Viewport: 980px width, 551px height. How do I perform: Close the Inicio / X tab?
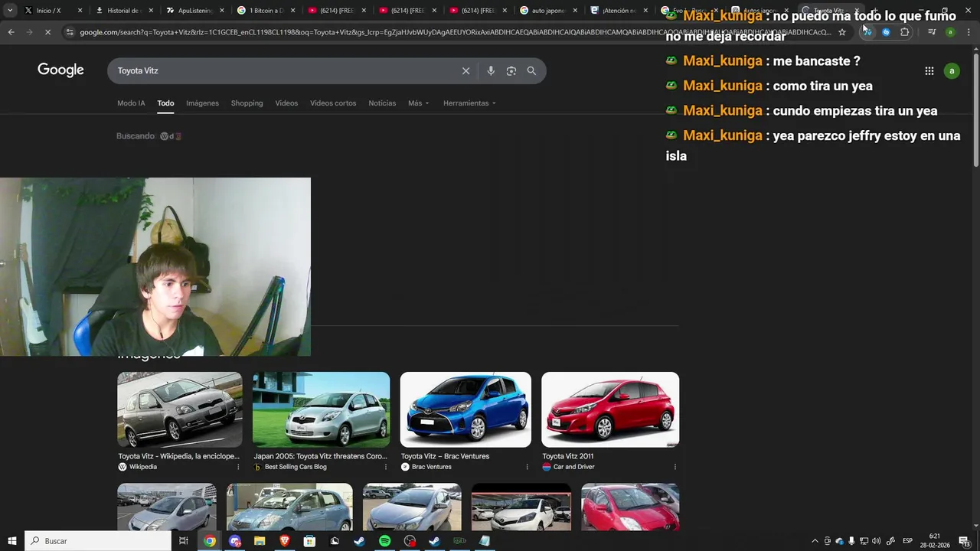click(x=80, y=11)
